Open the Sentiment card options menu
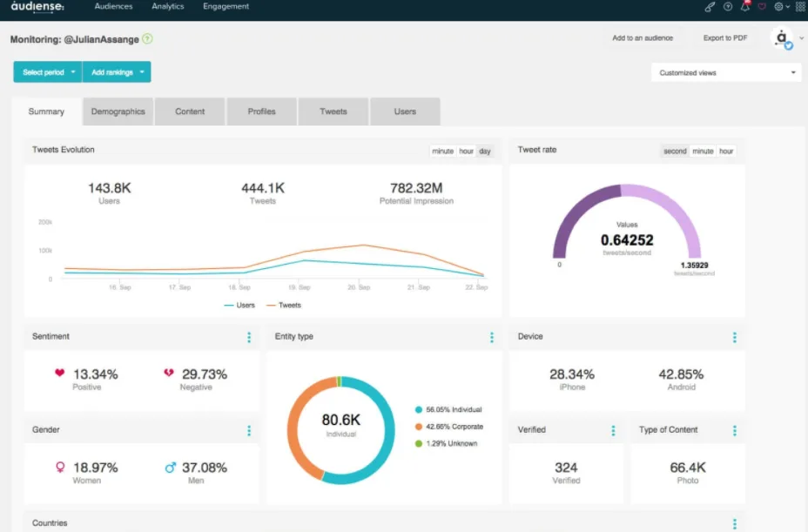 (x=250, y=337)
